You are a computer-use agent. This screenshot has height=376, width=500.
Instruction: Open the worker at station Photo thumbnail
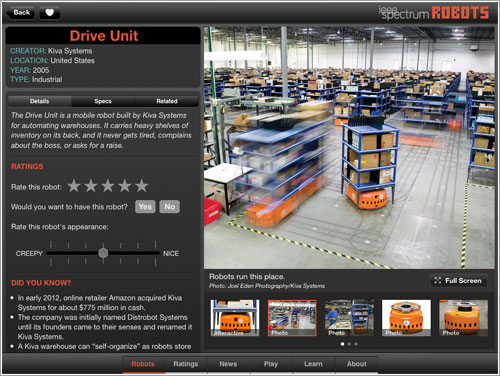349,318
